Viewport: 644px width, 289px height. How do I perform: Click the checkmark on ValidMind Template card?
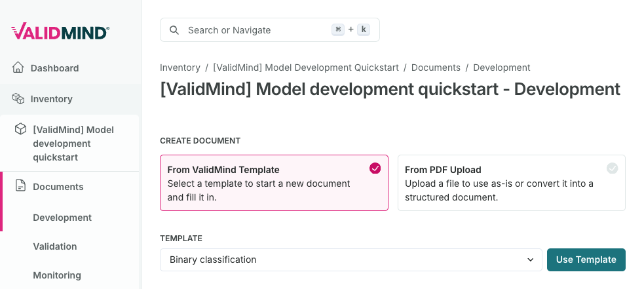[x=375, y=168]
